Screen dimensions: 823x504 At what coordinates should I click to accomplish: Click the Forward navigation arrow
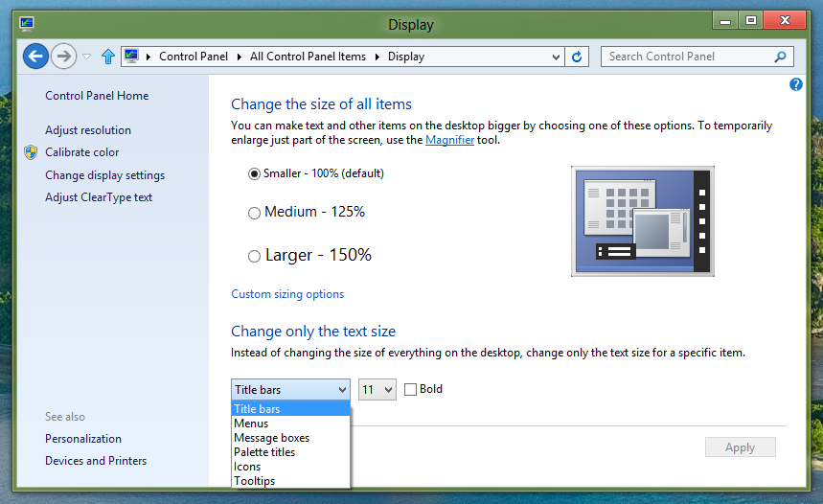(63, 57)
